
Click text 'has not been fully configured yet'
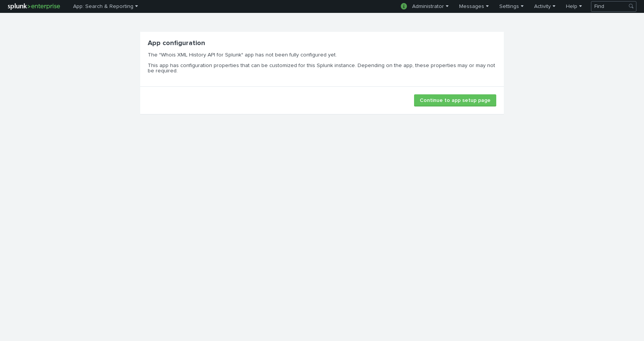[x=296, y=55]
